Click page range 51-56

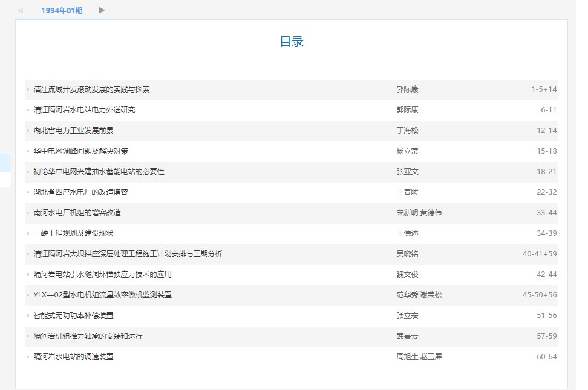pos(547,316)
